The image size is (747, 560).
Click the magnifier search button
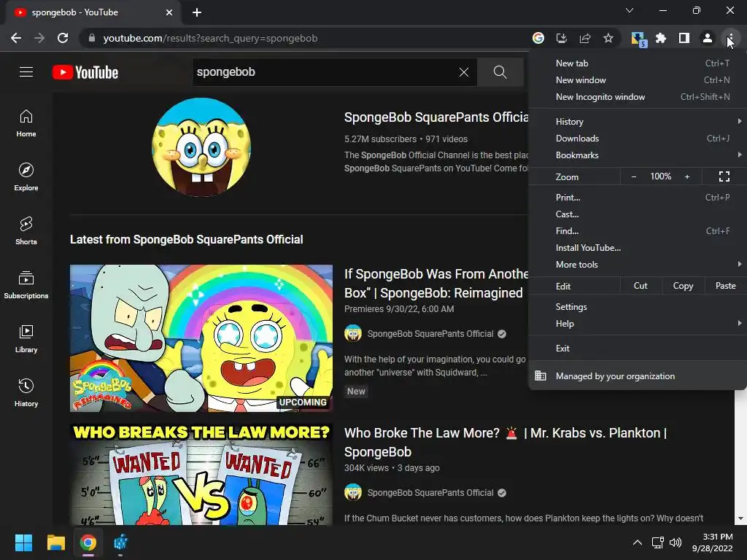(500, 72)
